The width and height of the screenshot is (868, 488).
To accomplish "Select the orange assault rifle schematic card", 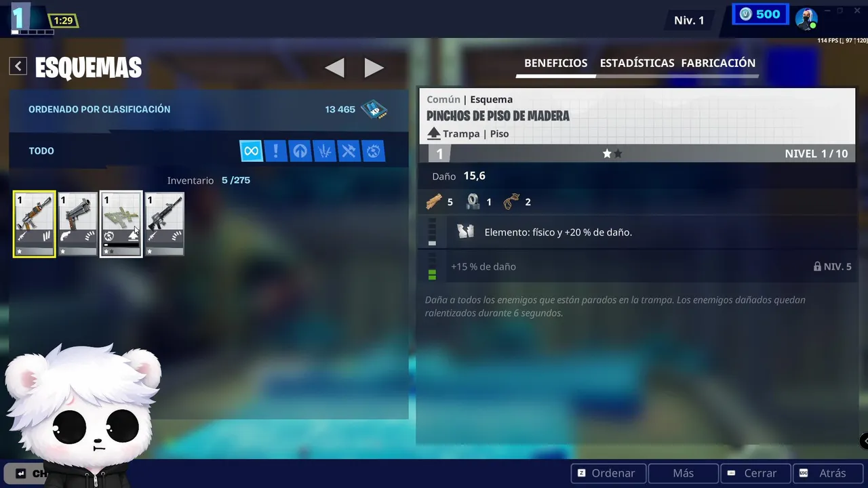I will point(35,224).
